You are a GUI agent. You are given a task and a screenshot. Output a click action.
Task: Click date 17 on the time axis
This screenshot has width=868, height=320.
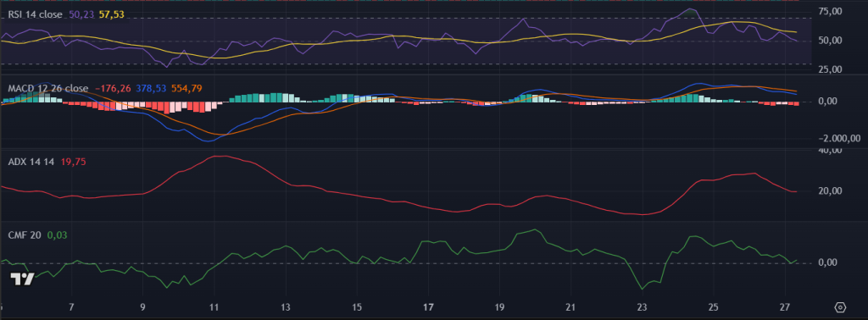tap(428, 306)
